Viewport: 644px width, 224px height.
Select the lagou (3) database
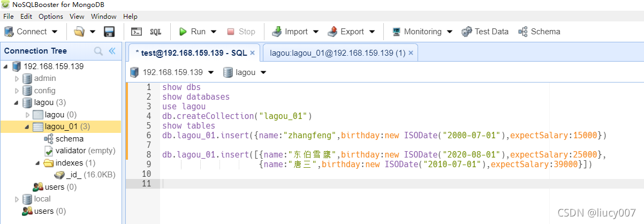point(50,102)
